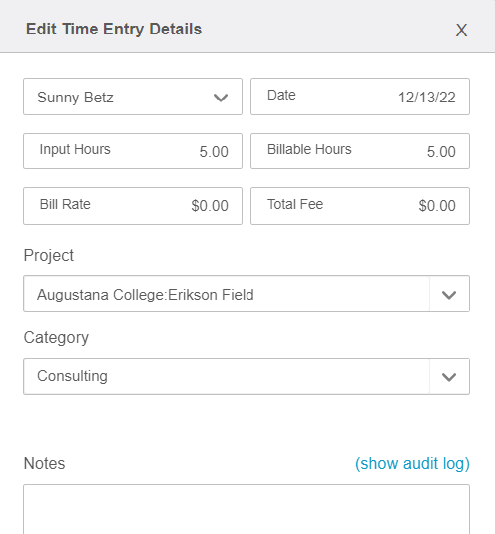The height and width of the screenshot is (534, 495).
Task: Select the Total Fee field
Action: [360, 206]
